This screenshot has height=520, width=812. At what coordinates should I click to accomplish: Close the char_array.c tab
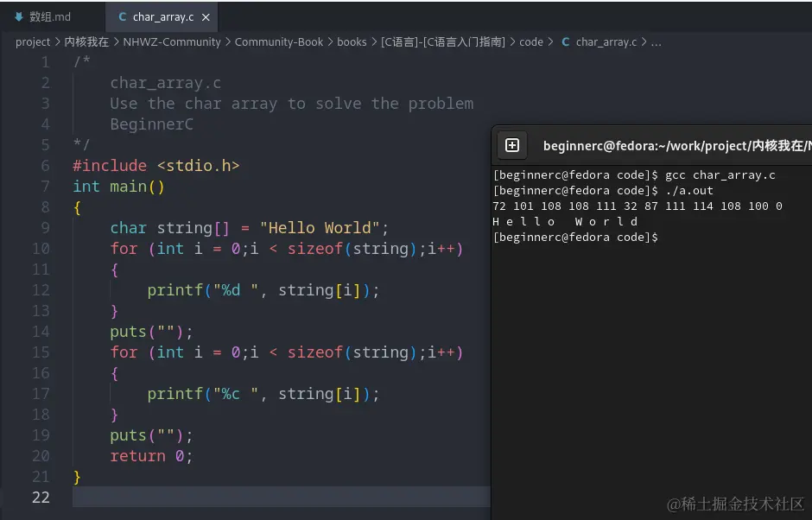point(206,17)
